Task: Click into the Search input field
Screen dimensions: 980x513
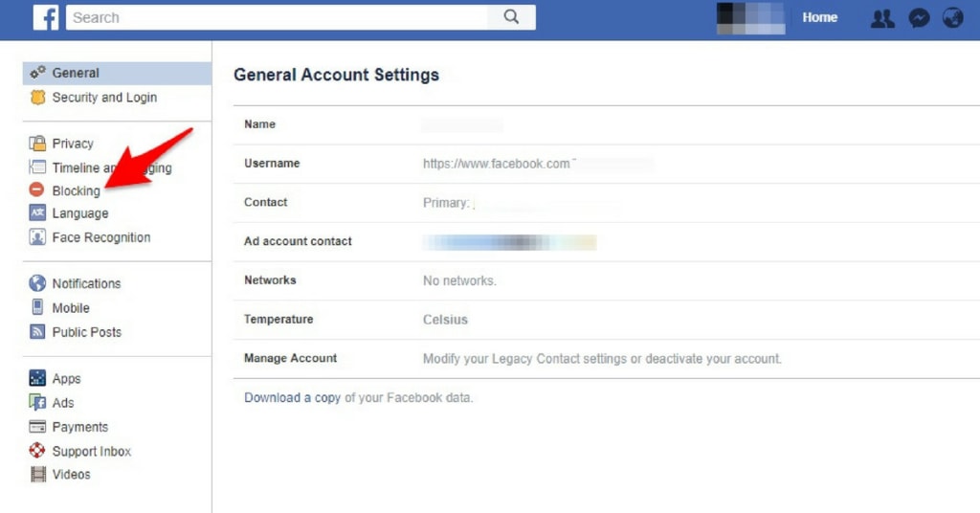Action: pos(277,17)
